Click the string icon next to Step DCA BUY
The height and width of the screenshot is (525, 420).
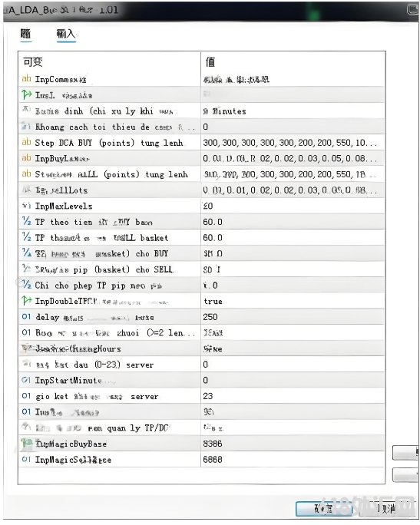pyautogui.click(x=26, y=142)
